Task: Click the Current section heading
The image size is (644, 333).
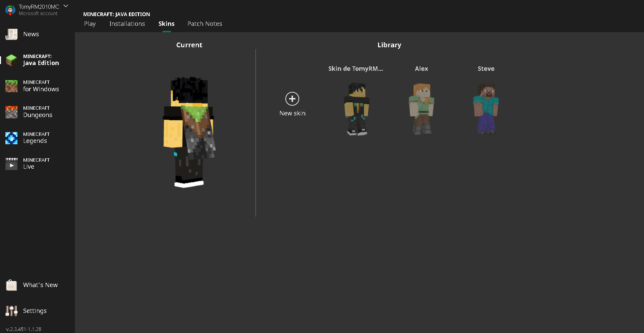Action: tap(189, 45)
